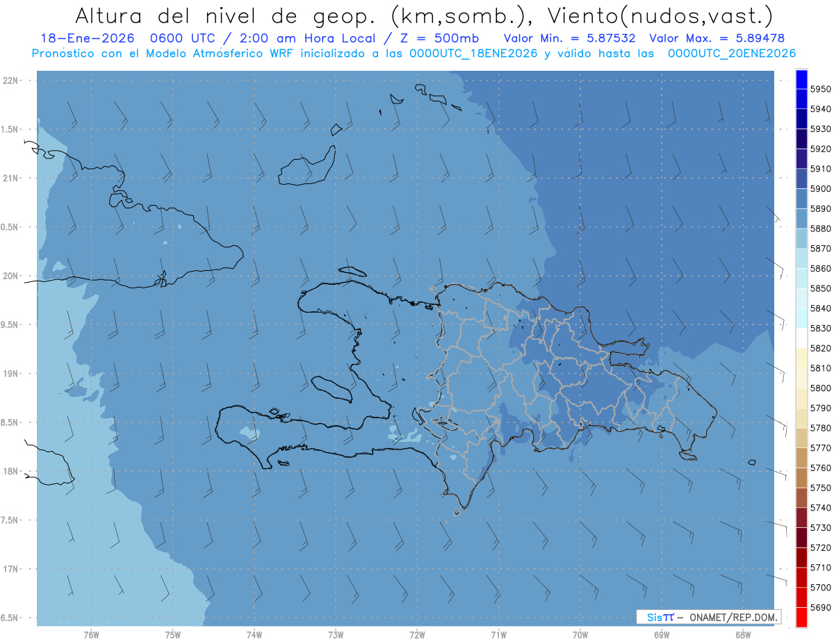Screen dimensions: 834x644
Task: Pick the bright red swatch below 5690
Action: [801, 617]
